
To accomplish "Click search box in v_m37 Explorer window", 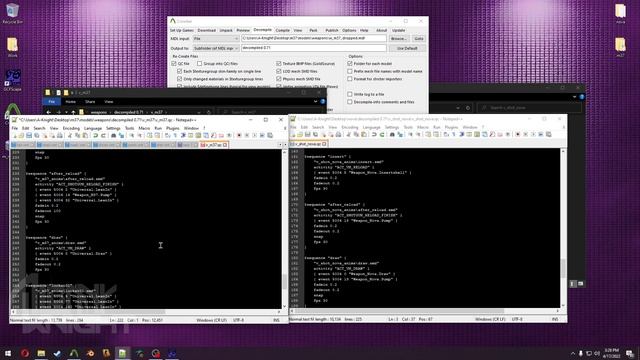I will pyautogui.click(x=269, y=112).
